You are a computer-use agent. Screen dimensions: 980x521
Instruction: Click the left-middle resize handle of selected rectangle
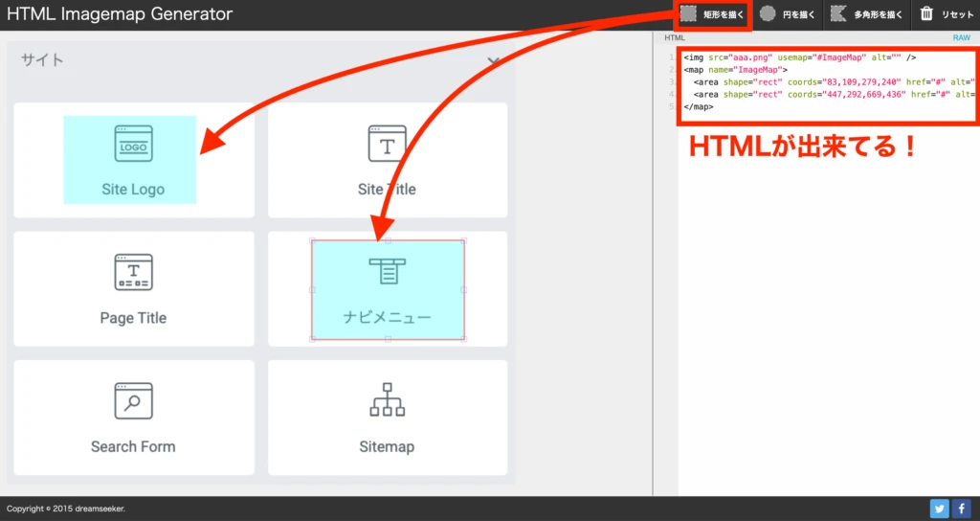[312, 290]
